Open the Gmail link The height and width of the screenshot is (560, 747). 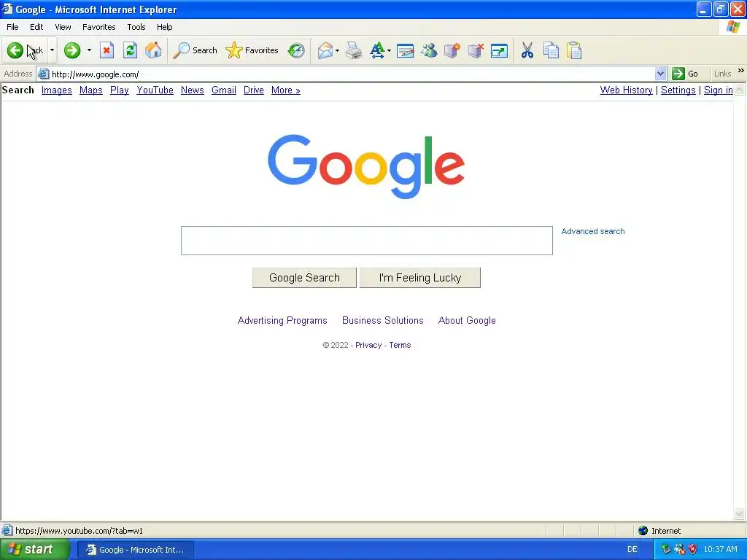pyautogui.click(x=224, y=90)
